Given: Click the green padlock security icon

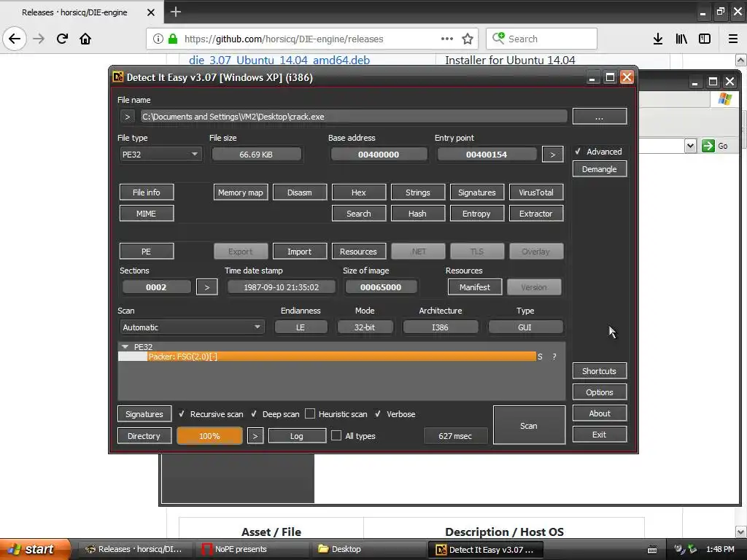Looking at the screenshot, I should [x=173, y=39].
